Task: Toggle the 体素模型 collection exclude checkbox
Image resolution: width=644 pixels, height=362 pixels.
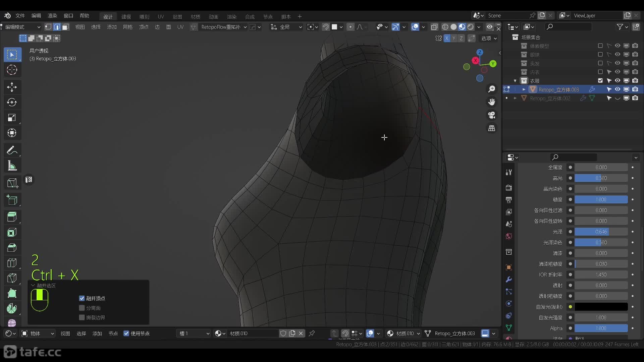Action: pos(600,46)
